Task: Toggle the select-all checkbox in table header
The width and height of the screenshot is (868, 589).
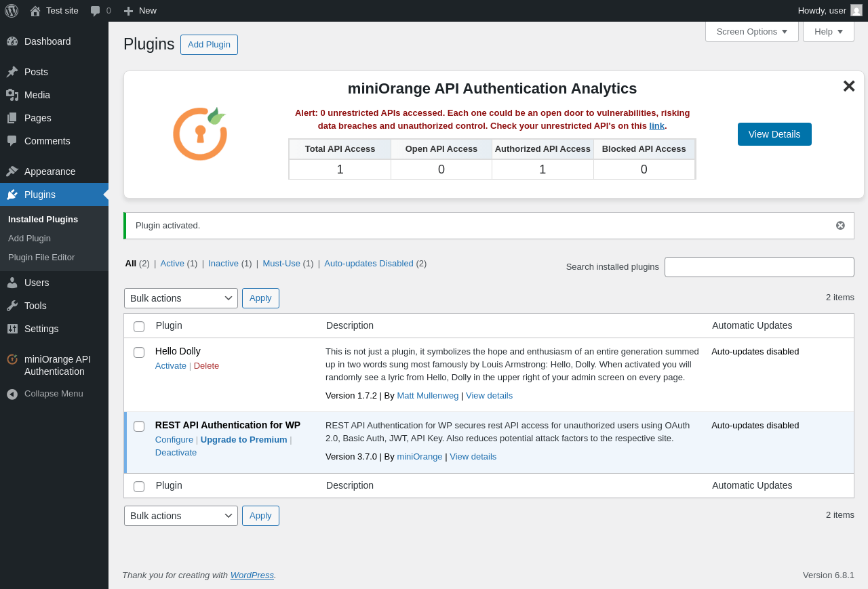Action: pyautogui.click(x=139, y=327)
